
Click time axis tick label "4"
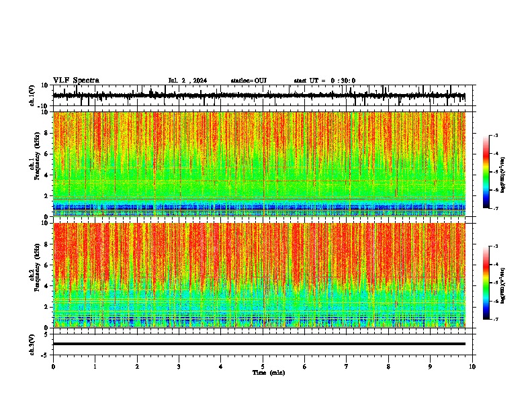coord(221,367)
